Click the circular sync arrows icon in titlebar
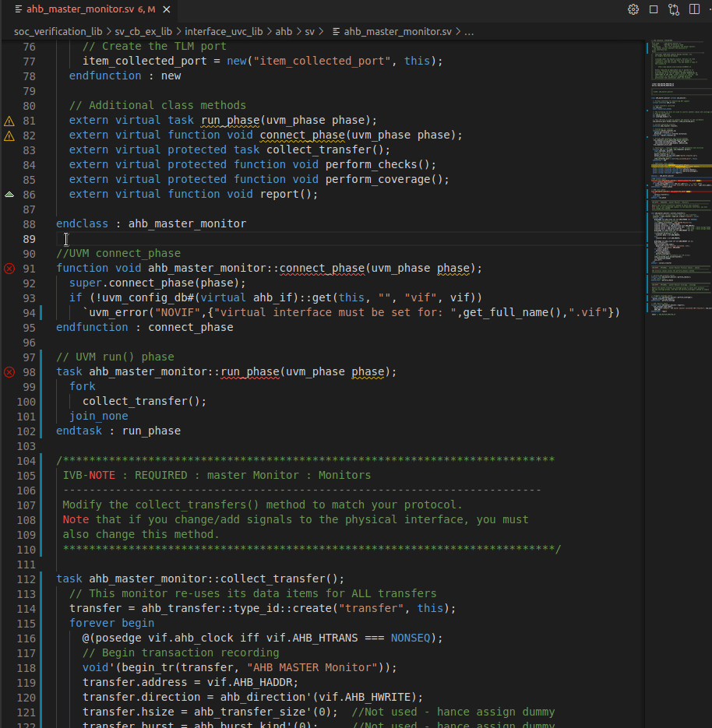The image size is (712, 728). (673, 9)
